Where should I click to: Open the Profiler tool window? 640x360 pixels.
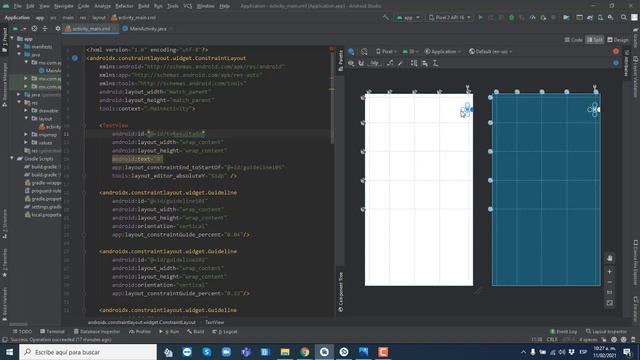click(x=140, y=331)
